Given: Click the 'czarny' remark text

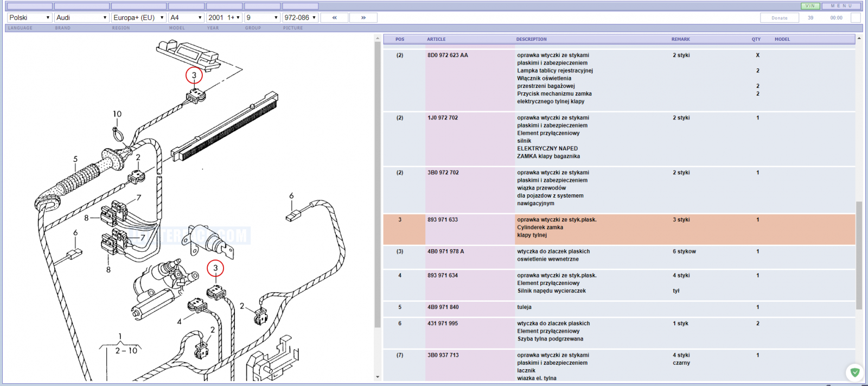Looking at the screenshot, I should pos(681,363).
